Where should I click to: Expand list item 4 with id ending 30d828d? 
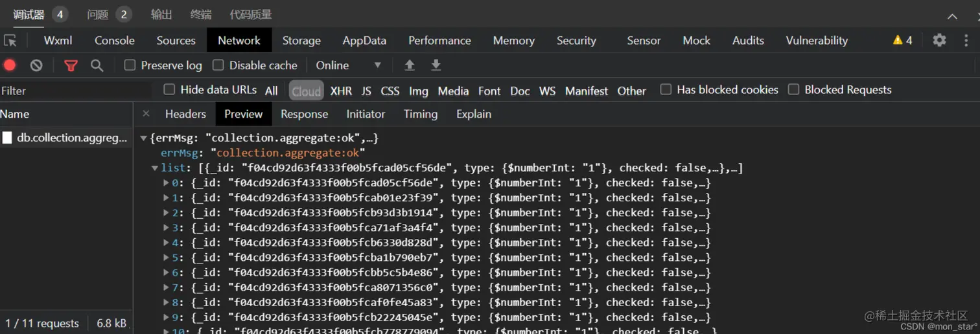167,243
